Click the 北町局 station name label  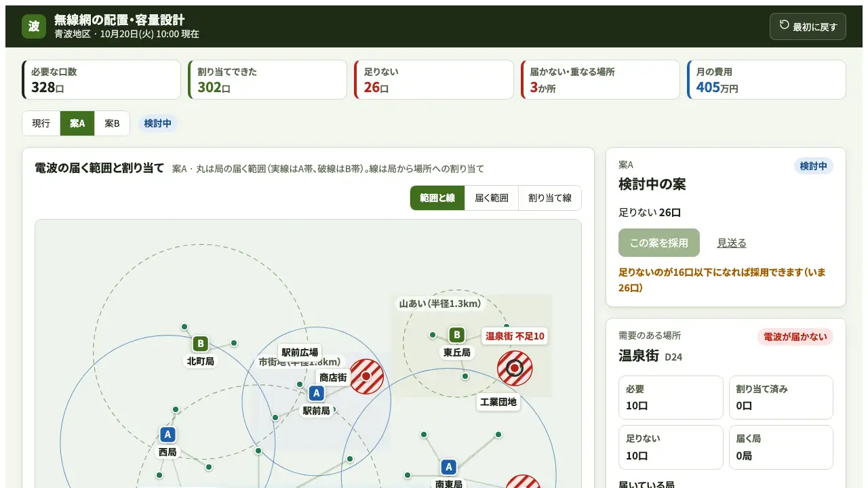pyautogui.click(x=200, y=361)
